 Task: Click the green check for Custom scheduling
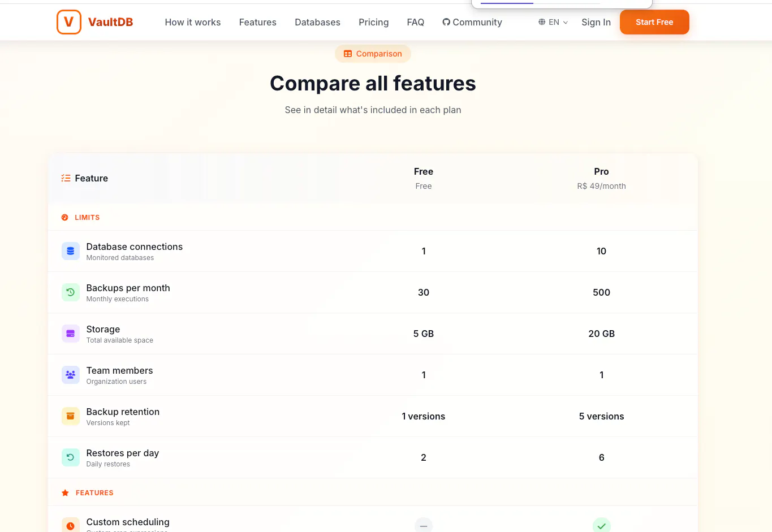click(601, 525)
